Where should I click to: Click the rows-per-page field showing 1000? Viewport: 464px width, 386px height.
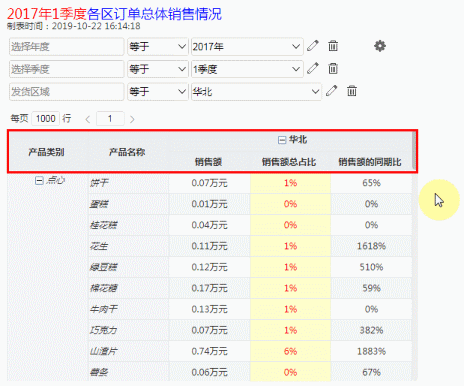[x=46, y=119]
